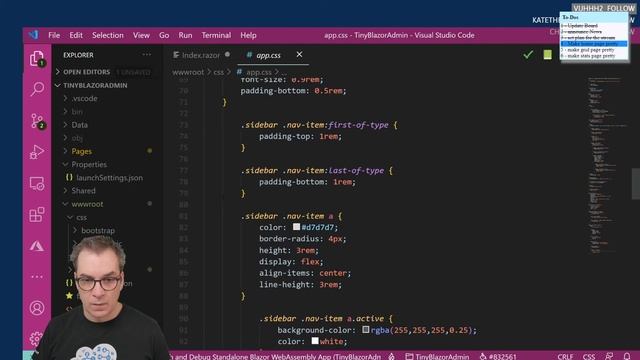640x360 pixels.
Task: Click the Visual Studio Code logo icon
Action: (x=33, y=35)
